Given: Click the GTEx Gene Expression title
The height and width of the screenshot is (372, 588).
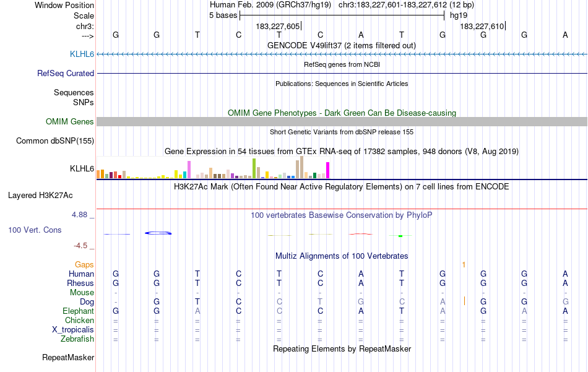Looking at the screenshot, I should coord(342,151).
